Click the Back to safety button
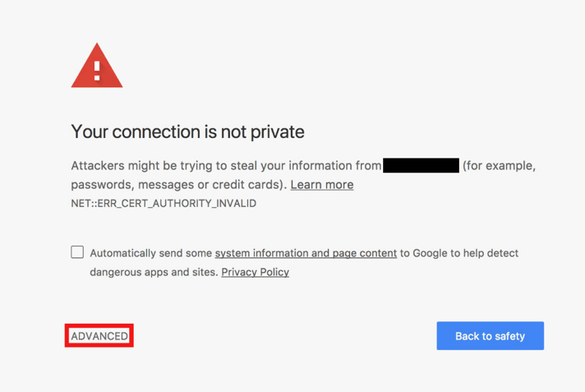585x392 pixels. pyautogui.click(x=491, y=335)
